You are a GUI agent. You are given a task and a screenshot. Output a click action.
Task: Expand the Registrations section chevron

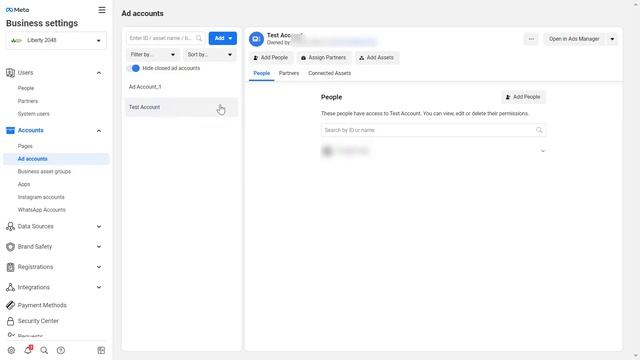(99, 267)
